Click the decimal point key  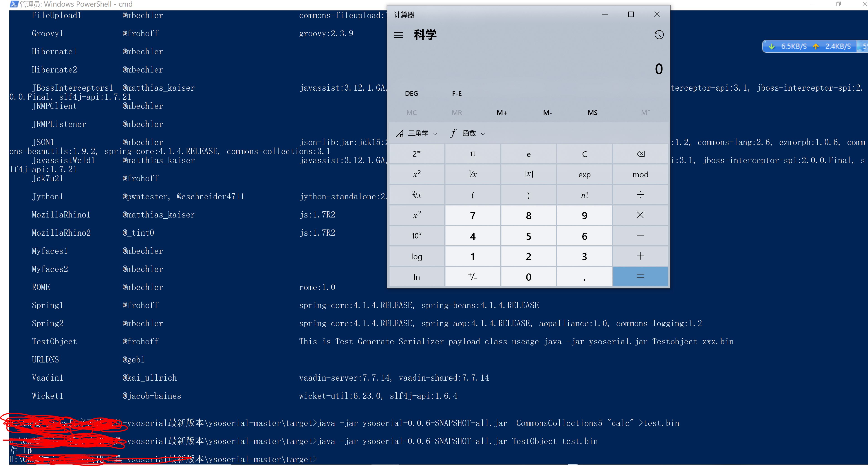tap(584, 277)
